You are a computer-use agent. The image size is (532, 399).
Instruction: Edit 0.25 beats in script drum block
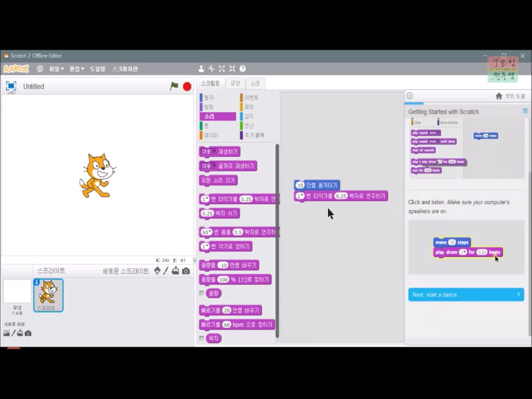[x=341, y=196]
